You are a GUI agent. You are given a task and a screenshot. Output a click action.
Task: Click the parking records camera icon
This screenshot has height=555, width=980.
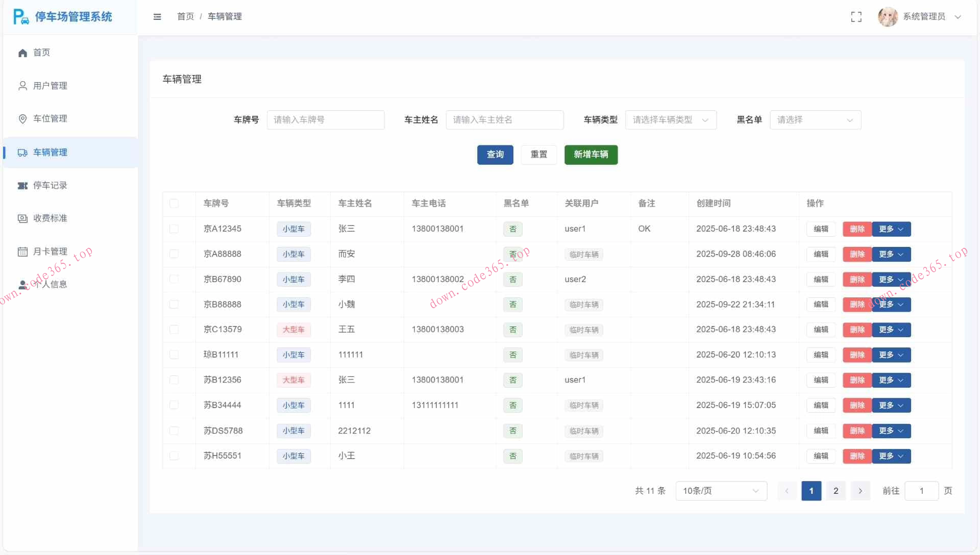22,186
